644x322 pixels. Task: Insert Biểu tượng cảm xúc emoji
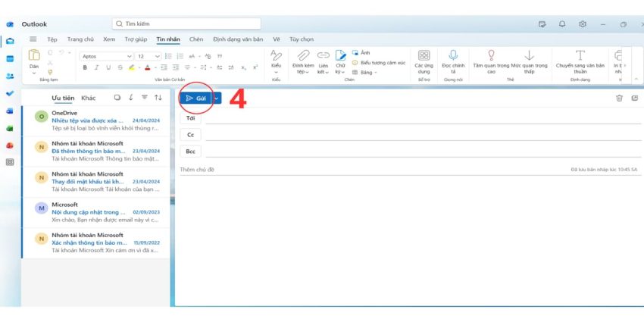pyautogui.click(x=379, y=62)
